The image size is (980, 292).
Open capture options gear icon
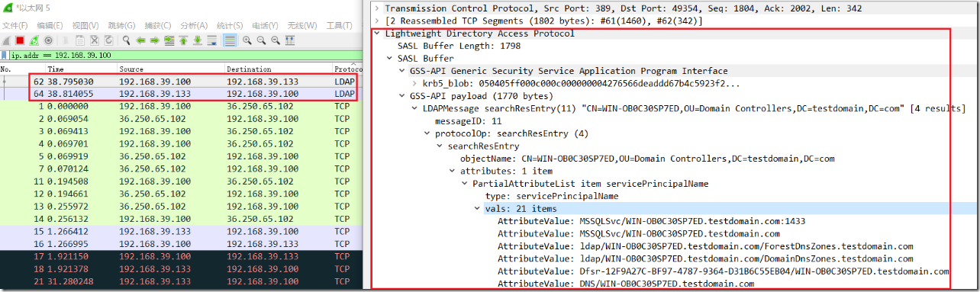pos(48,40)
